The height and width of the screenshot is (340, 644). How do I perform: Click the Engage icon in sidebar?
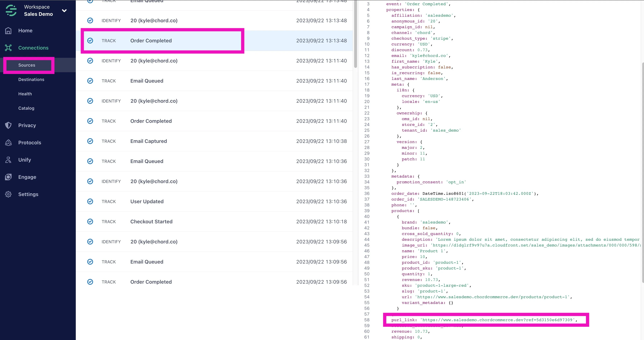pos(8,177)
